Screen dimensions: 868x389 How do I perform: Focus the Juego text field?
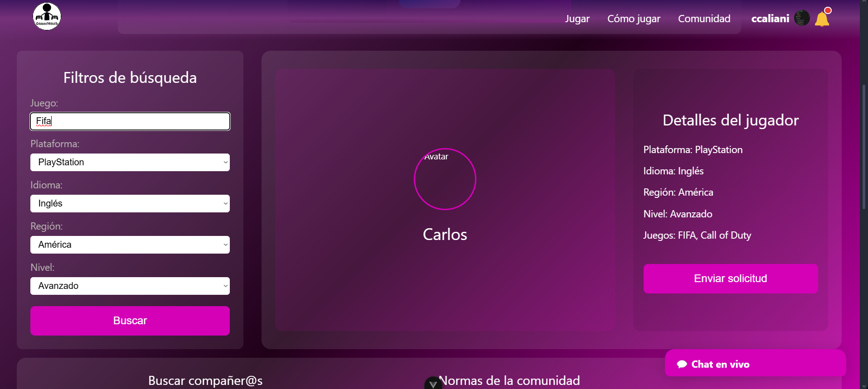(130, 121)
